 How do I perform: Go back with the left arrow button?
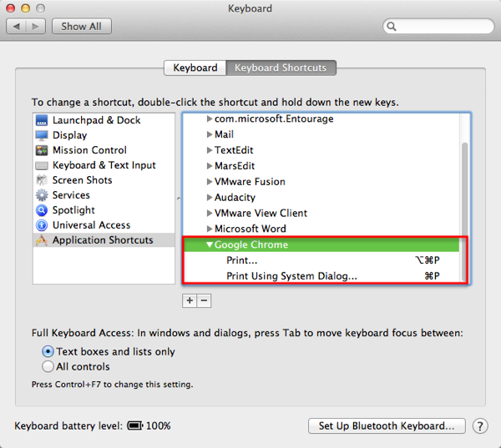[17, 26]
